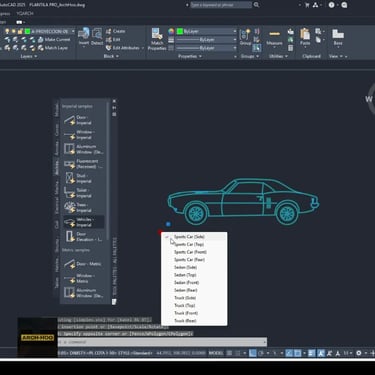Click the blue block visibility grip
Image resolution: width=375 pixels, height=375 pixels.
click(x=168, y=224)
